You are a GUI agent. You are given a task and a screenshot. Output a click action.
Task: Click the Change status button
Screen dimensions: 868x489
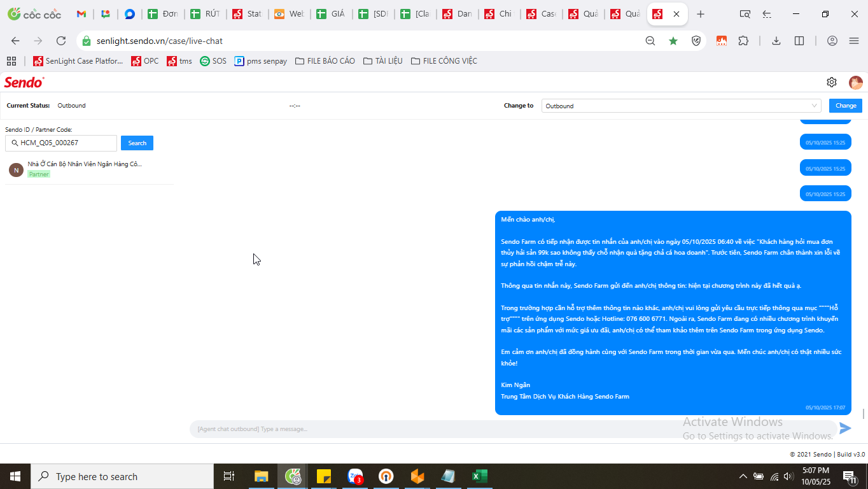coord(846,106)
